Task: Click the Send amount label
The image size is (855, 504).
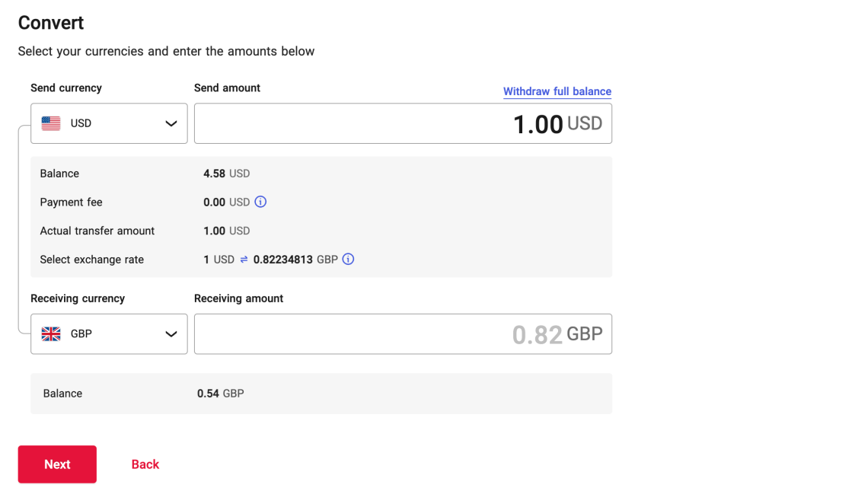Action: pos(227,88)
